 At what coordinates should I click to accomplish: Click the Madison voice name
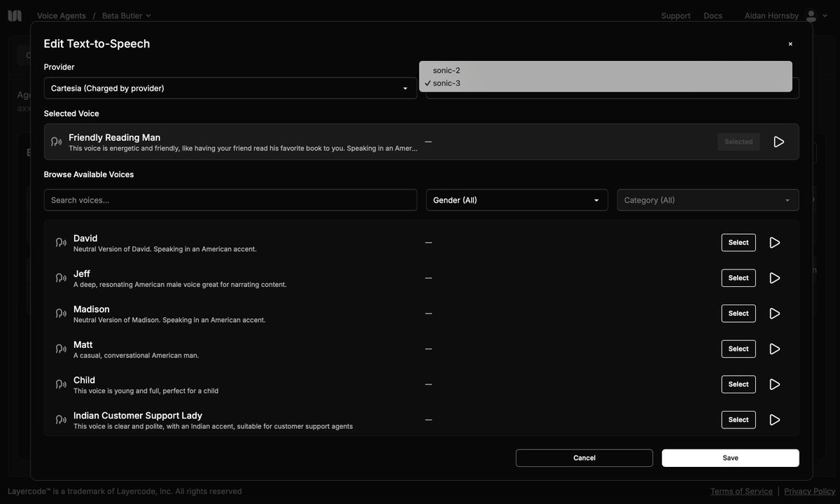pyautogui.click(x=92, y=309)
